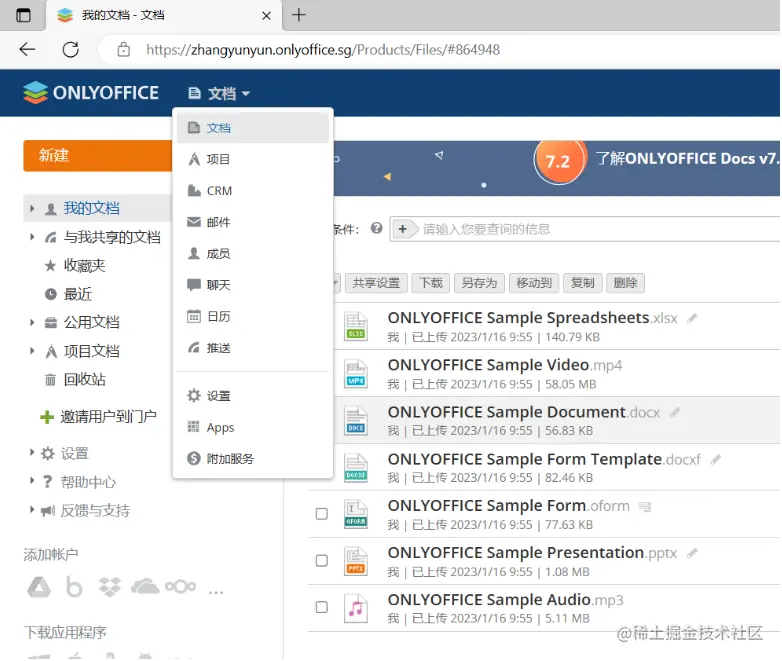This screenshot has height=661, width=782.
Task: Click the MP3 audio file icon
Action: (356, 608)
